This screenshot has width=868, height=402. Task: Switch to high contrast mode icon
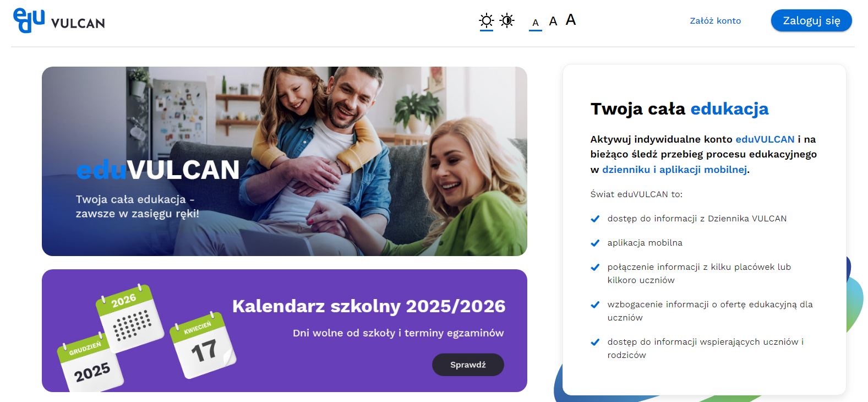pos(507,21)
